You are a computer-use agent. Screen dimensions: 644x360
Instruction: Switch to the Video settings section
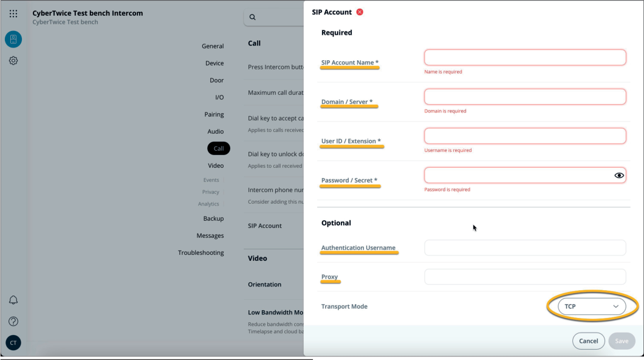[x=215, y=165]
